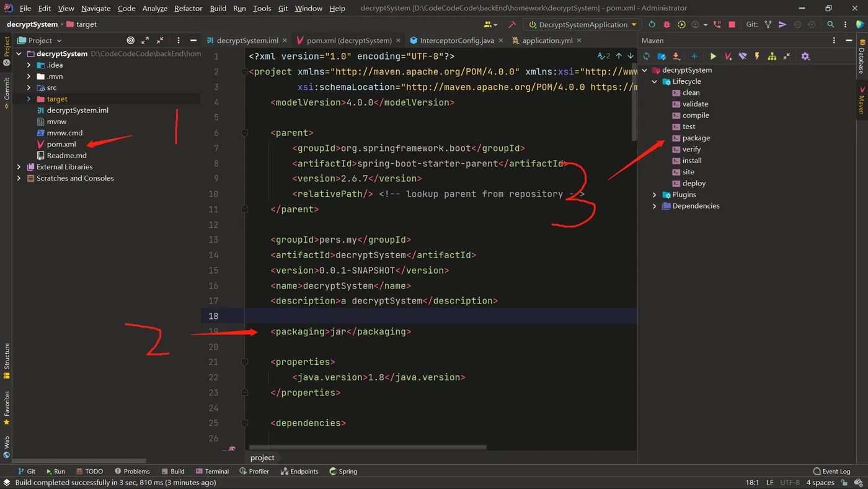Reload All Maven Projects icon
This screenshot has width=868, height=489.
click(x=647, y=56)
